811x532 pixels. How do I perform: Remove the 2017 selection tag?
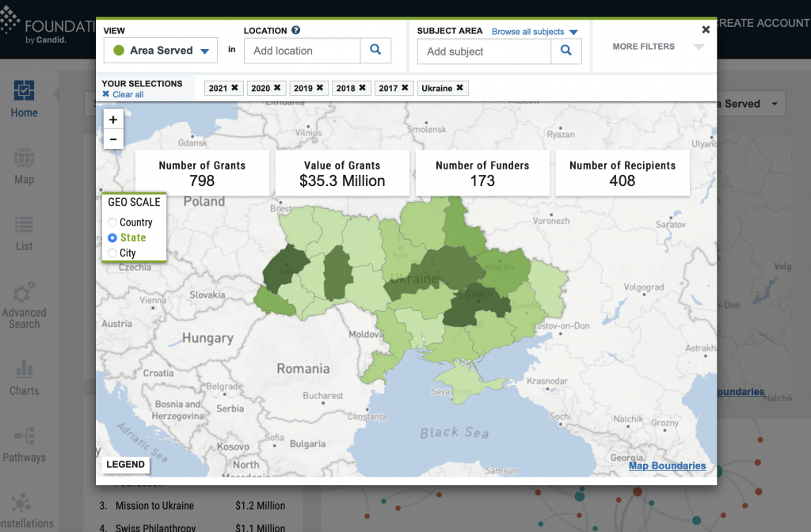tap(405, 88)
